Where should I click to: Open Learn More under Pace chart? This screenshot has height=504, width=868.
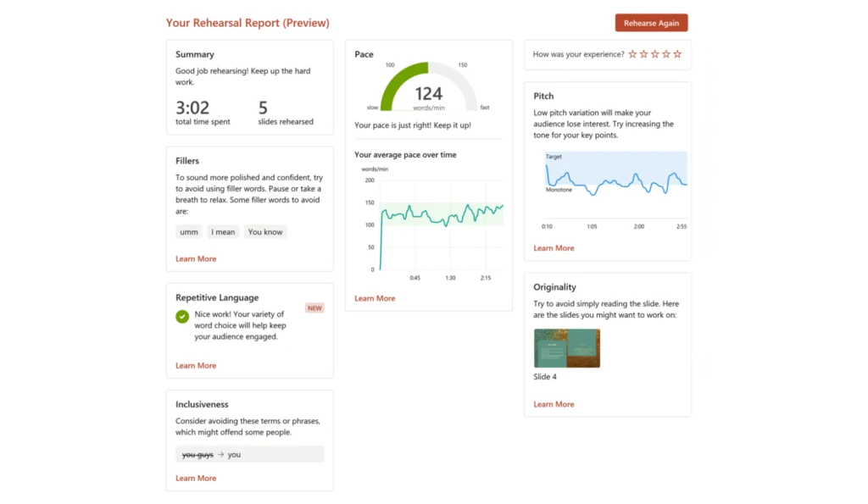(375, 298)
